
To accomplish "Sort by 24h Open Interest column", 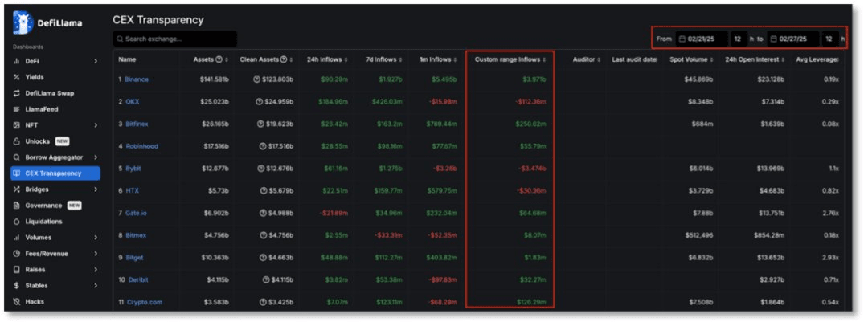I will (x=755, y=59).
